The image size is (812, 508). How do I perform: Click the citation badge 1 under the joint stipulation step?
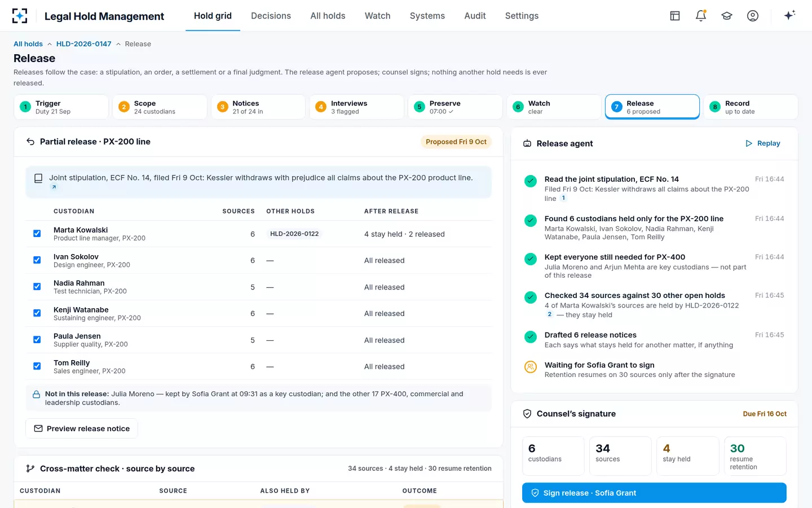(x=563, y=198)
